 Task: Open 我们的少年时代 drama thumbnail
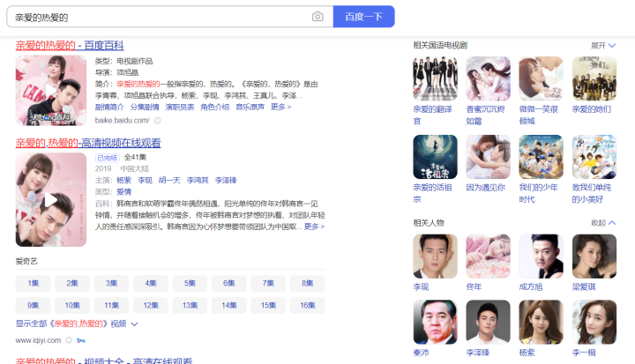click(542, 157)
